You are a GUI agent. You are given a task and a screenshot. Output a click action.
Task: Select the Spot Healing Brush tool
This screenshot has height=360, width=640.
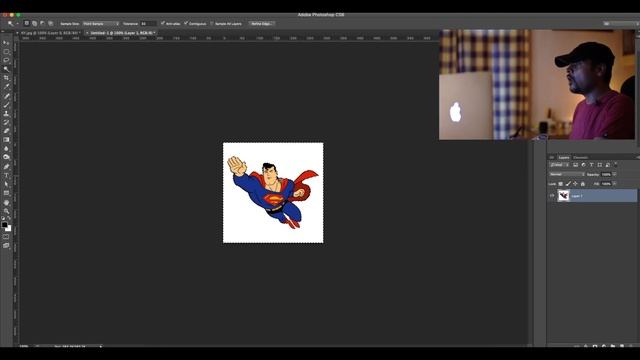6,96
